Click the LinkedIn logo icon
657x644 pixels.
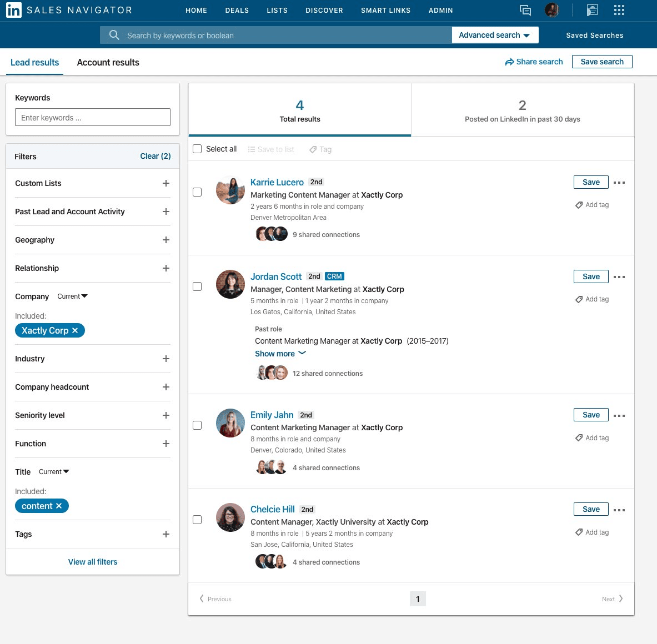coord(14,10)
